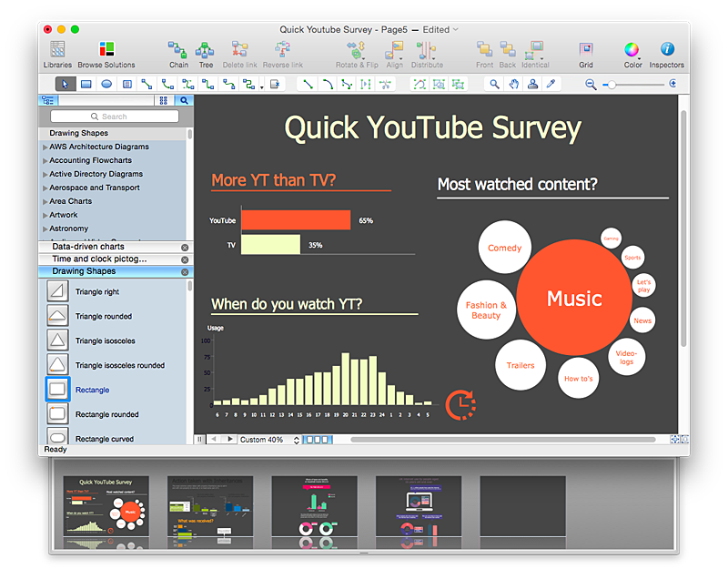728x569 pixels.
Task: Pick the Triangle isosceles shape
Action: pyautogui.click(x=57, y=340)
